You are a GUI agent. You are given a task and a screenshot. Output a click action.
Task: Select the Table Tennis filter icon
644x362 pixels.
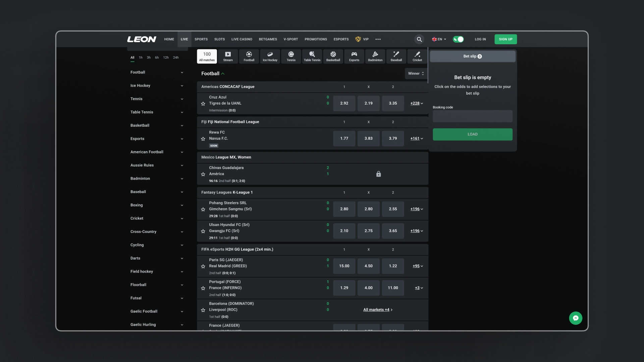[312, 56]
